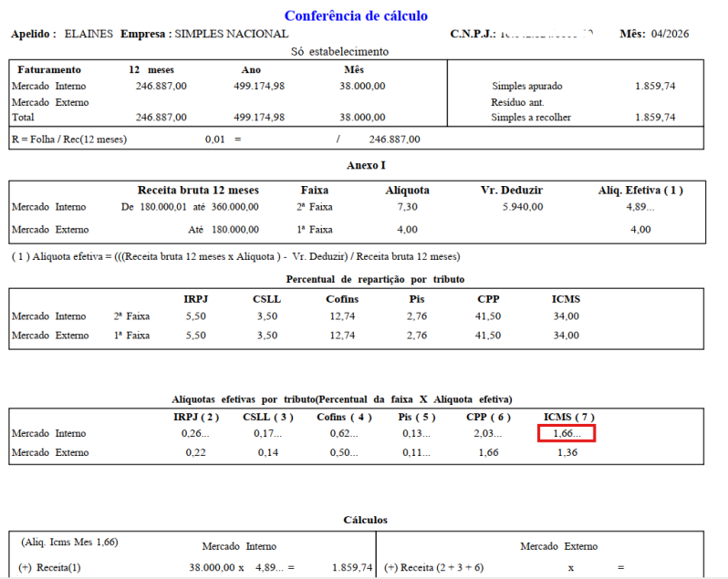Click the "(Aliq. Icms Mes 1,66)" note
This screenshot has width=728, height=579.
(x=69, y=542)
